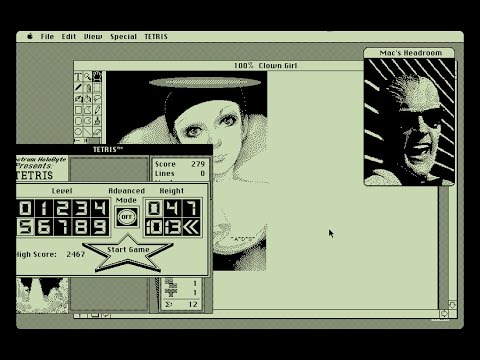This screenshot has width=480, height=360.
Task: Click the double-chevron arrow in Height panel
Action: pos(192,227)
